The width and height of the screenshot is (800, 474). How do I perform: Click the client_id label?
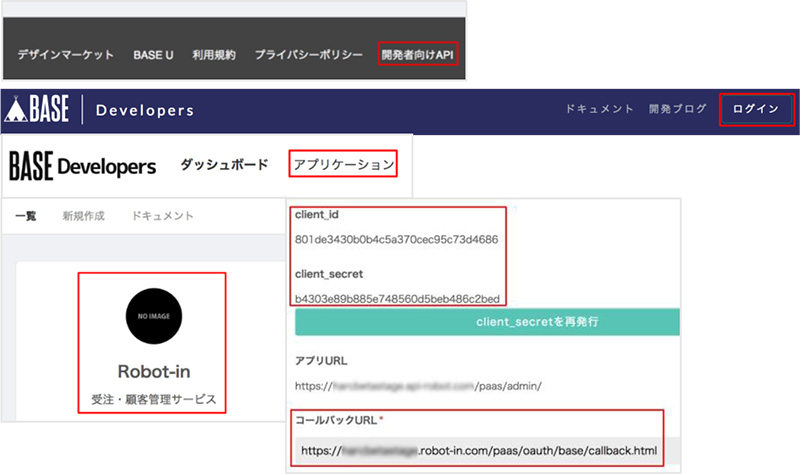pos(317,215)
